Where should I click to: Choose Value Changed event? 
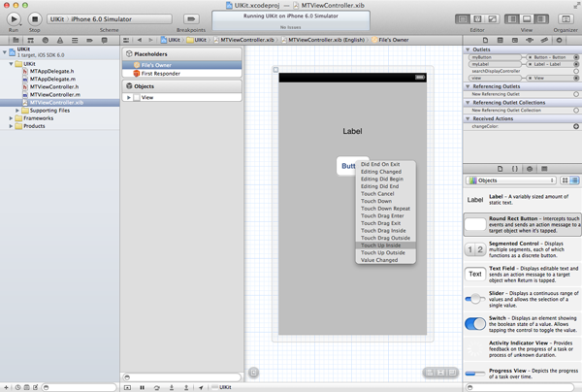(x=386, y=260)
